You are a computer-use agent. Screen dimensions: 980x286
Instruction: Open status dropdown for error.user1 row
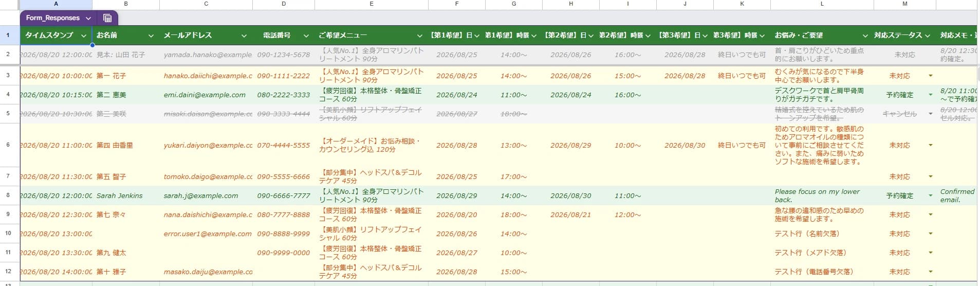pos(930,234)
